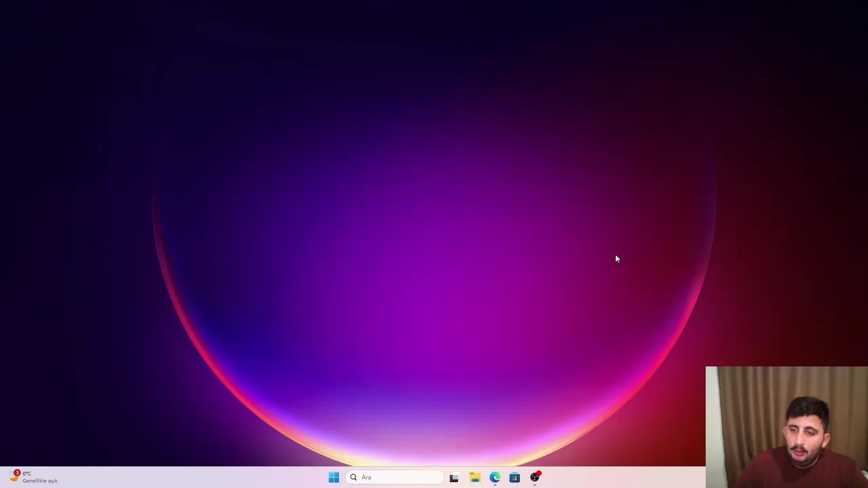
Task: Open OBS Studio from taskbar
Action: tap(535, 477)
